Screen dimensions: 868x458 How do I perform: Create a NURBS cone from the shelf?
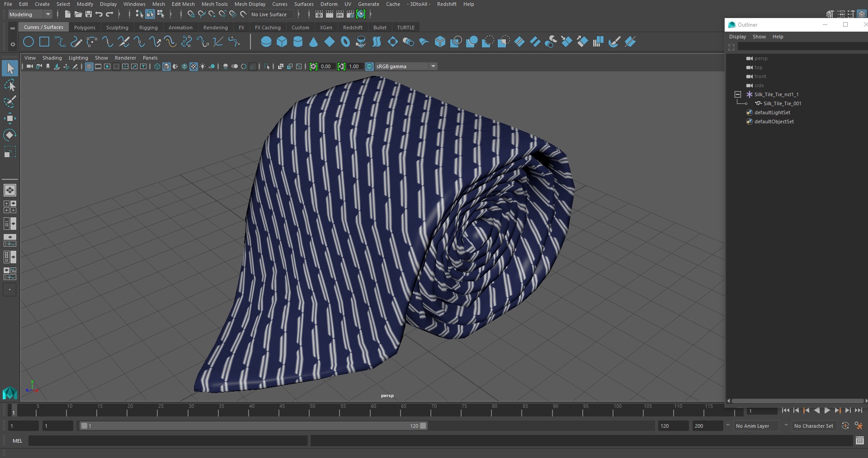(314, 42)
